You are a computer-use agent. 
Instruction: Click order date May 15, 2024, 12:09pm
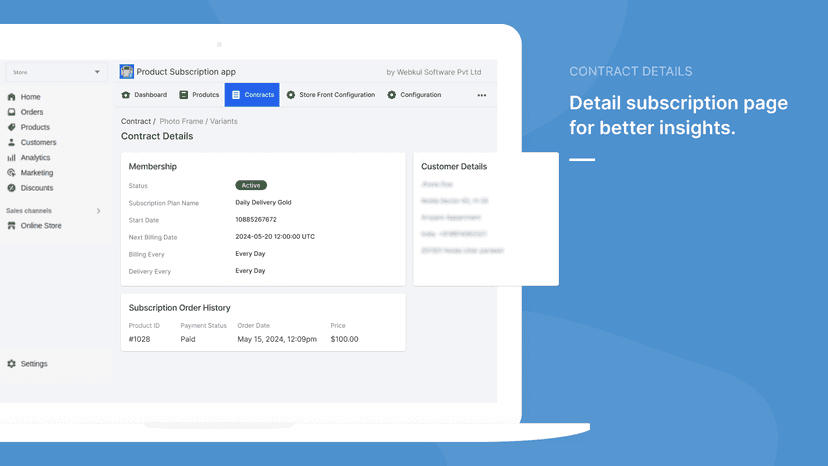tap(277, 339)
